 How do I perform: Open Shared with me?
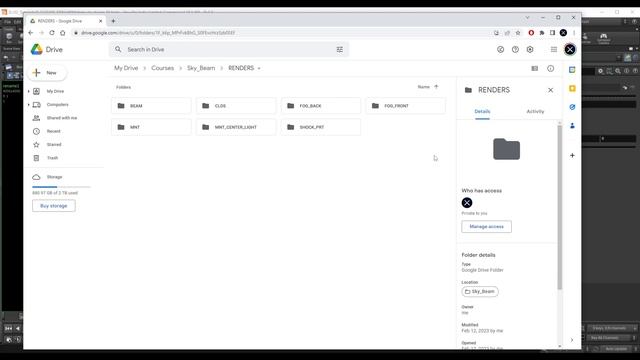point(62,118)
